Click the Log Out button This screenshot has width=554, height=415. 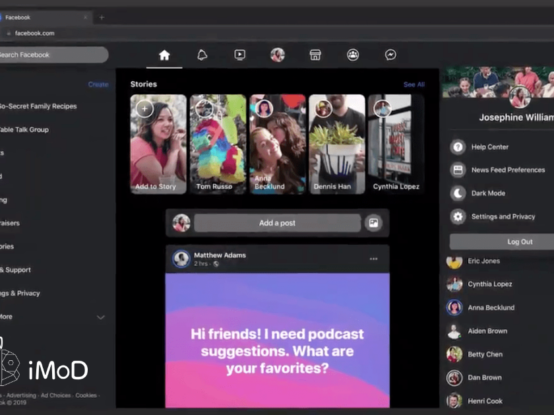(x=502, y=242)
